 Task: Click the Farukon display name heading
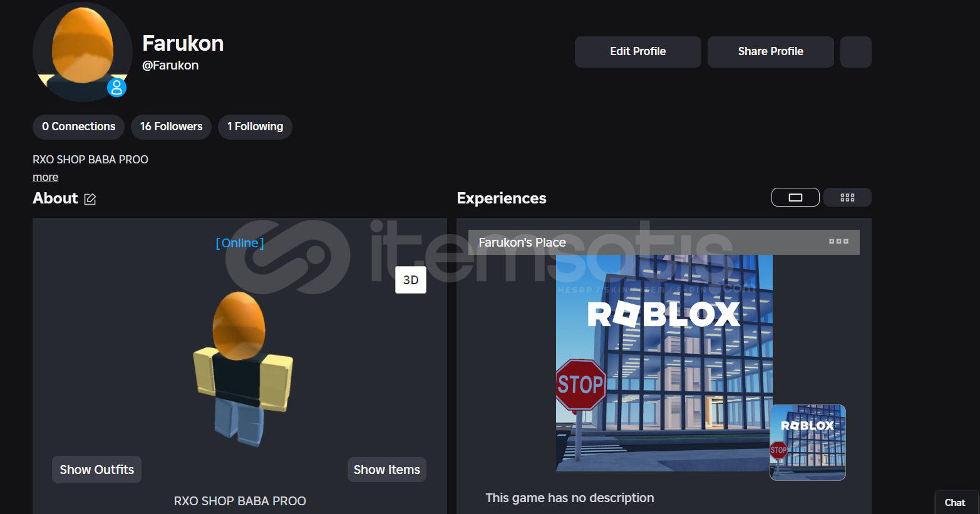183,43
